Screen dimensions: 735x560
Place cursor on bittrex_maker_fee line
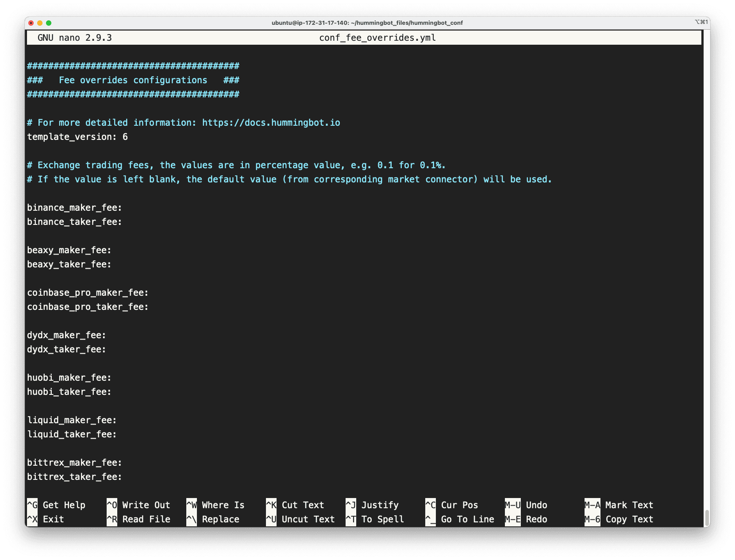[74, 463]
